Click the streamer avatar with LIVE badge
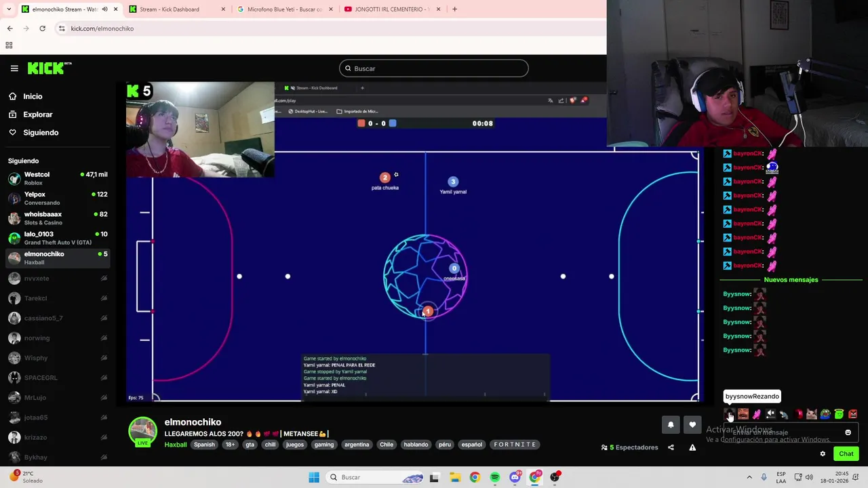Viewport: 868px width, 488px height. [x=142, y=432]
